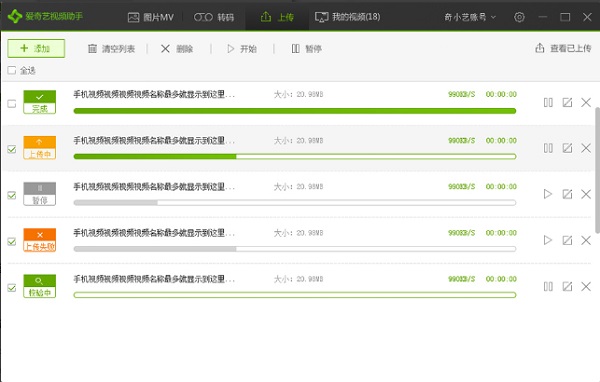Click the 开始 toolbar button
This screenshot has height=382, width=600.
coord(241,49)
